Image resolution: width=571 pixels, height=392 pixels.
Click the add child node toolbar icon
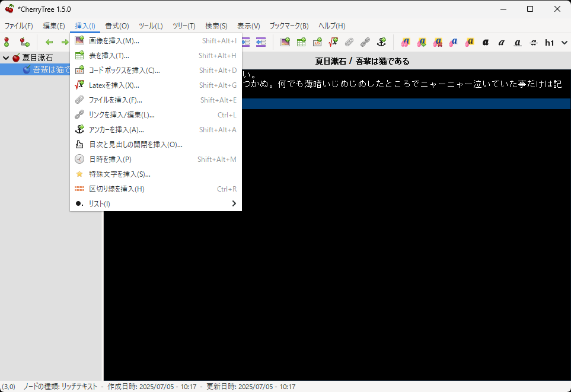click(25, 42)
